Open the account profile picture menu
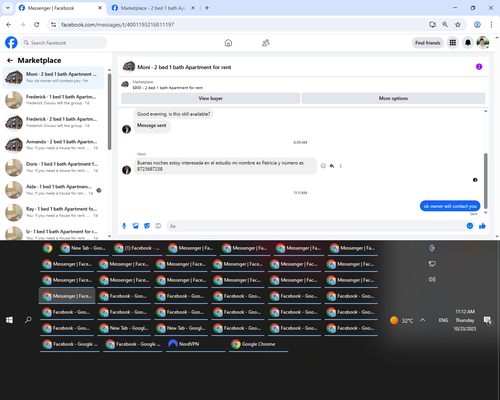This screenshot has height=400, width=500. click(483, 43)
